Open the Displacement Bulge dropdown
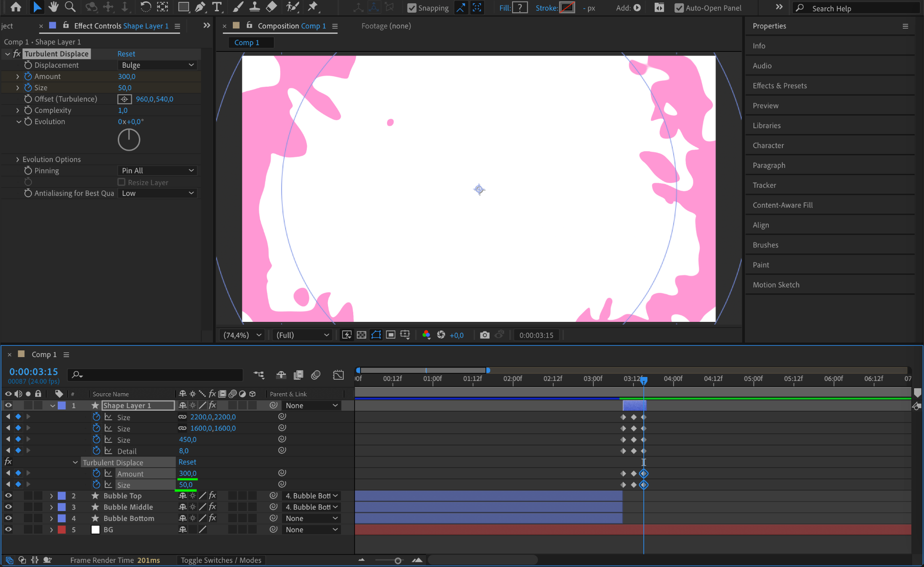The image size is (924, 567). click(157, 65)
